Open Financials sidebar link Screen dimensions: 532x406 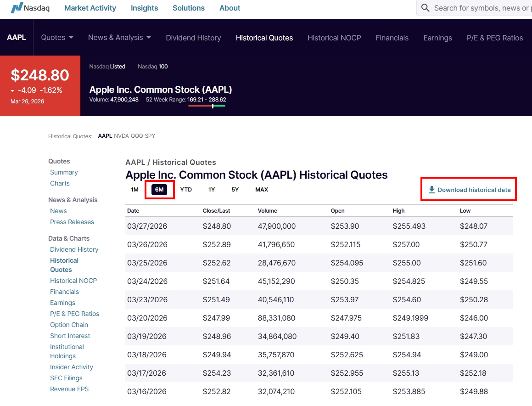[x=64, y=292]
